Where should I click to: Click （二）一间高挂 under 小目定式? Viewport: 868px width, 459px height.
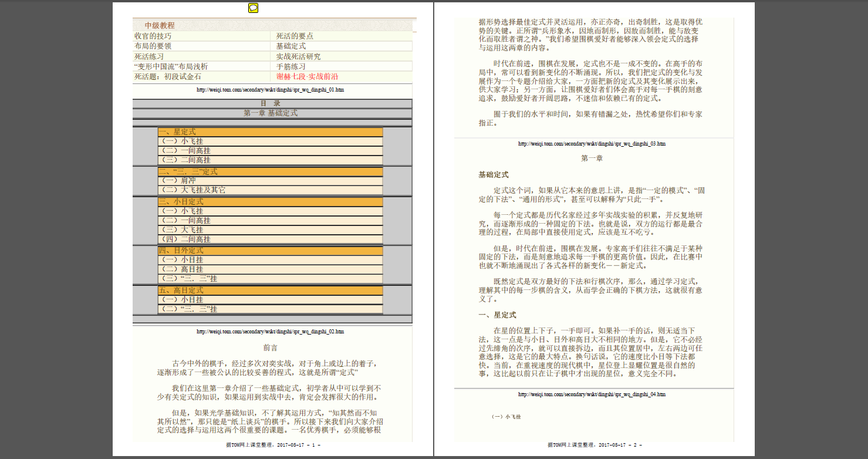coord(270,220)
